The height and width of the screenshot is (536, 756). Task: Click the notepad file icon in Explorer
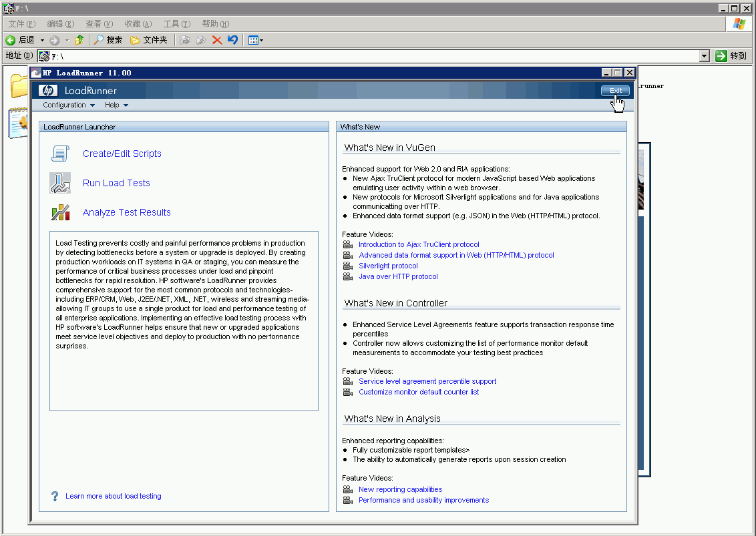coord(18,123)
